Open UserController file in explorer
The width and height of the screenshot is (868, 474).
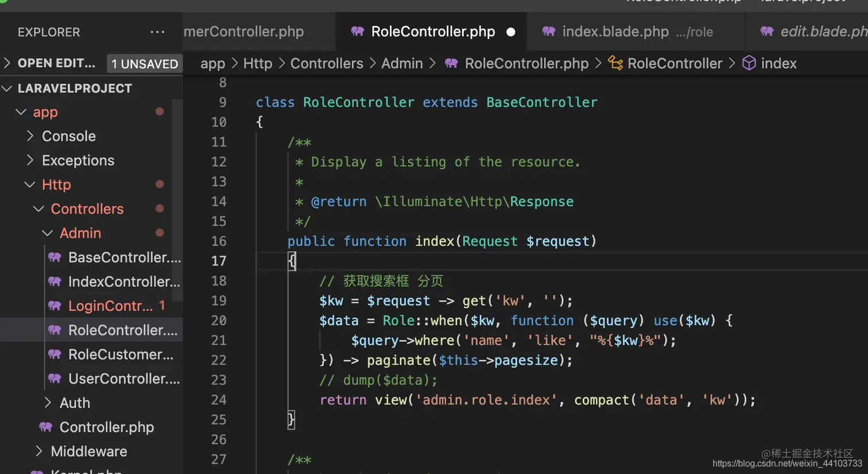click(91, 379)
